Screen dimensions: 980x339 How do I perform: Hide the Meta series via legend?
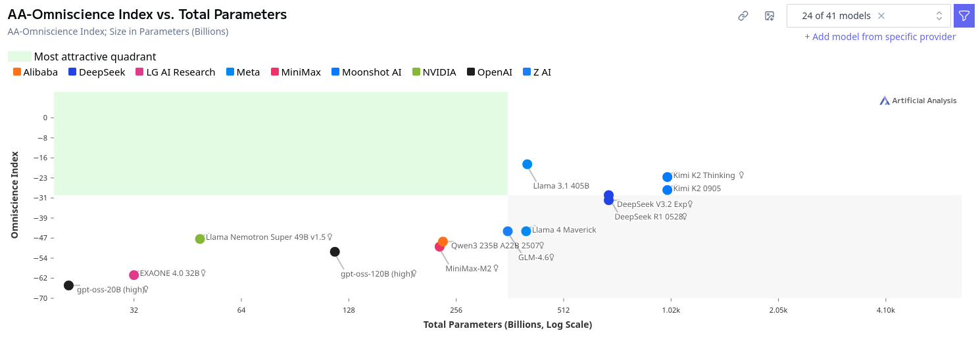point(243,72)
